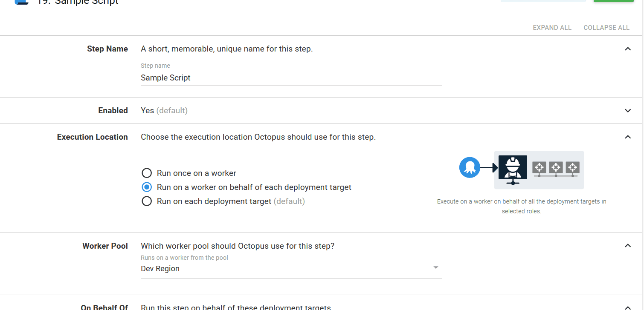Click the deployment targets icons in illustration
Viewport: 644px width, 310px height.
pos(556,168)
